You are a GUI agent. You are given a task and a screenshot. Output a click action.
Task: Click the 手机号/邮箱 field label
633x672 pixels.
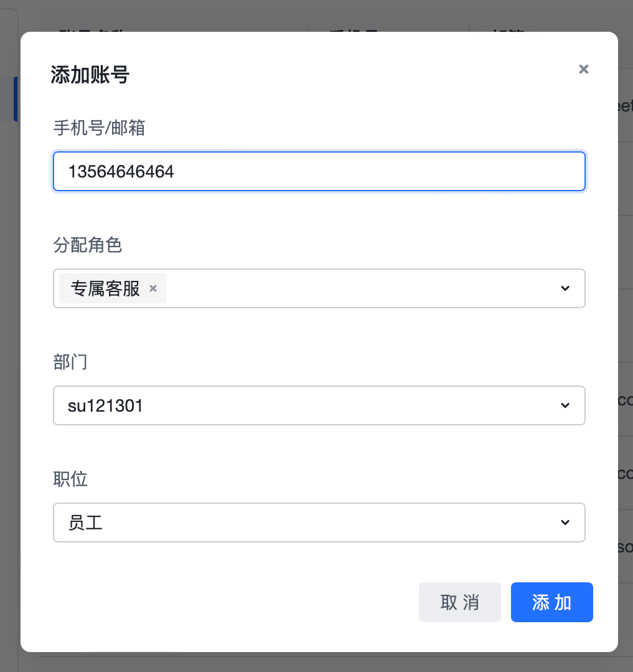pos(100,128)
